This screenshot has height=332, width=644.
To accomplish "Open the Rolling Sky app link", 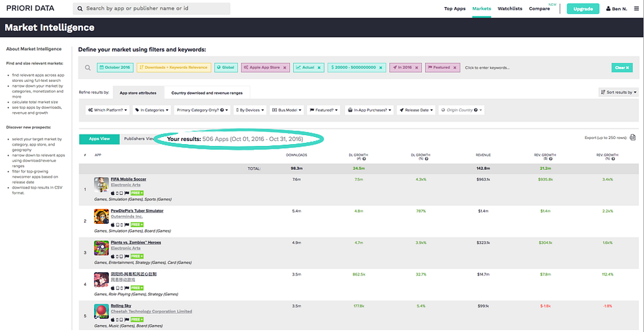I will pos(121,306).
